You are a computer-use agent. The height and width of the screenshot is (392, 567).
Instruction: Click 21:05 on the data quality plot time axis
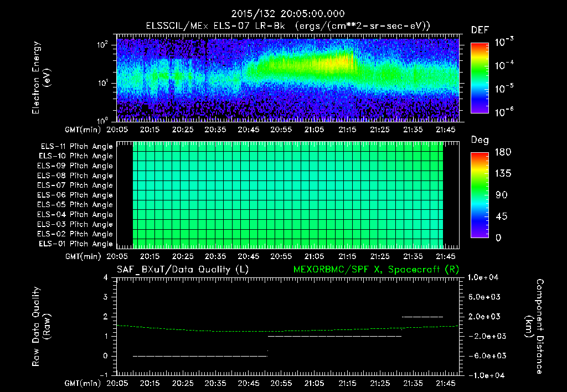click(314, 383)
